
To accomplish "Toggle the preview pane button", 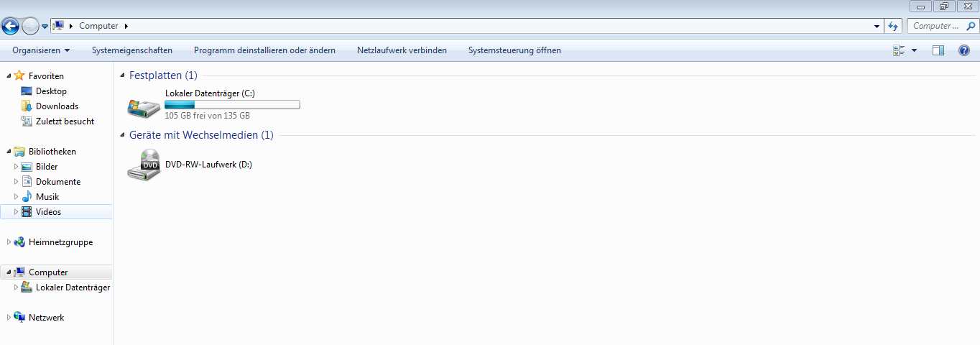I will (938, 50).
